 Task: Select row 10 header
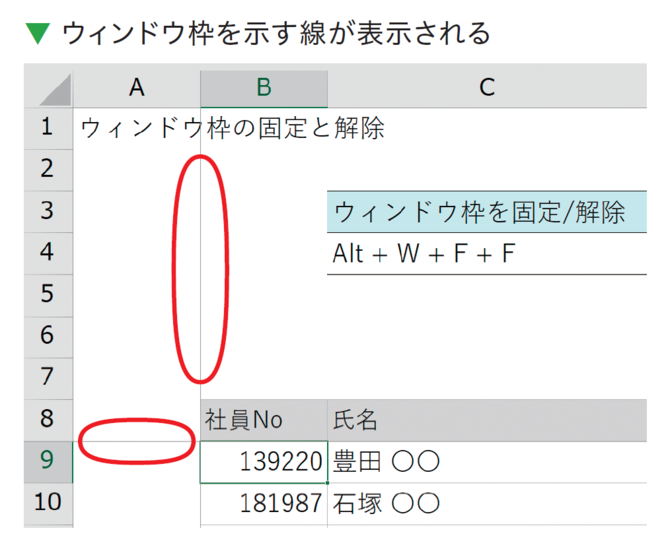coord(48,504)
